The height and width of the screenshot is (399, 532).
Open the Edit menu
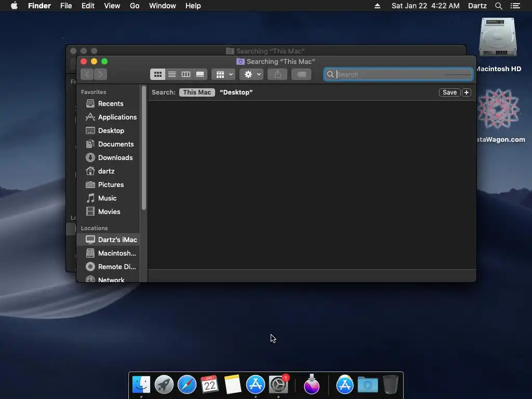88,6
